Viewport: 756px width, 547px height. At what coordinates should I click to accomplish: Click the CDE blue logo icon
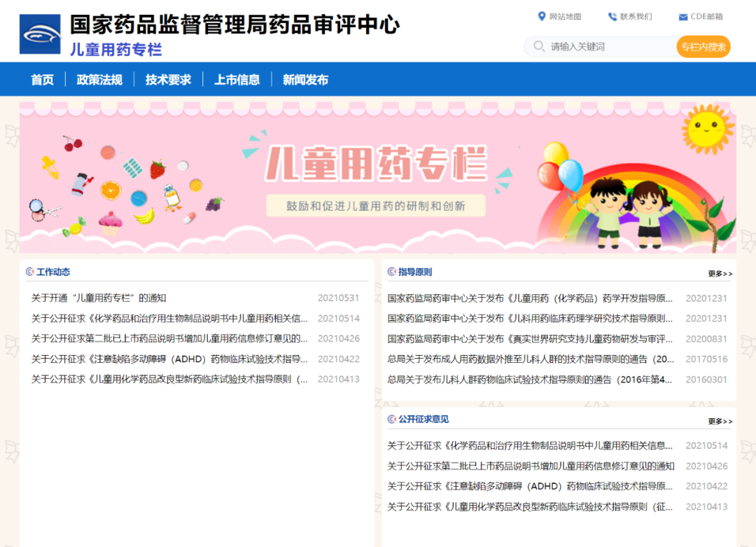click(x=40, y=34)
